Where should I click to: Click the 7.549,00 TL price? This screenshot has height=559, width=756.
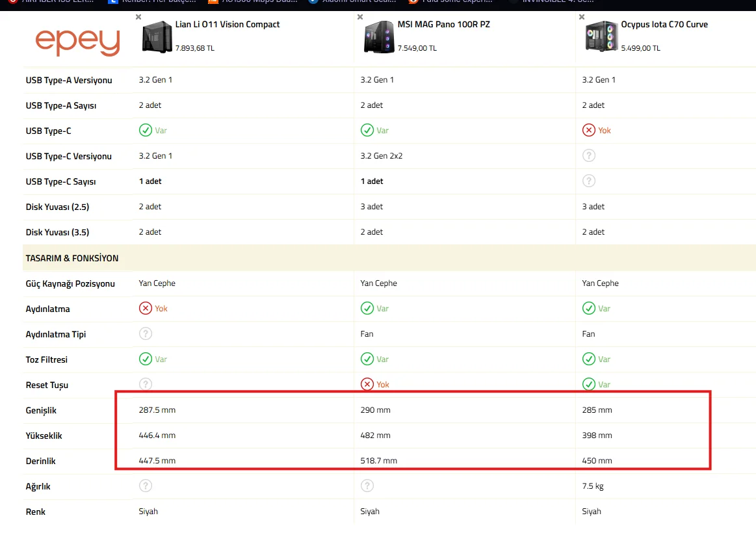(x=417, y=48)
